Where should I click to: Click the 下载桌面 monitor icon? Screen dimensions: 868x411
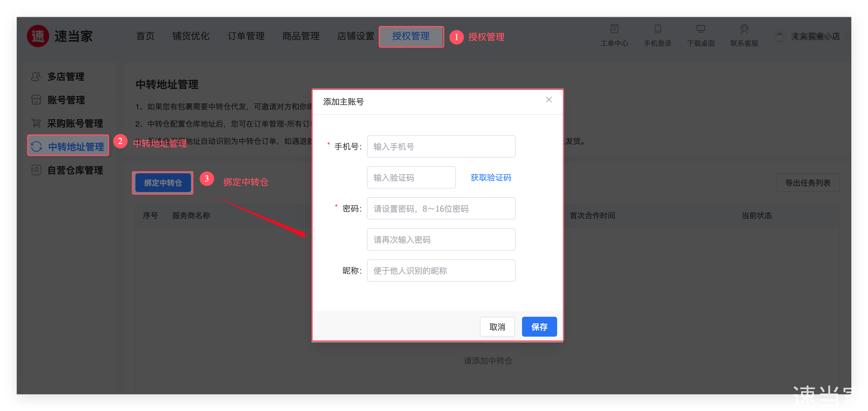[x=700, y=29]
